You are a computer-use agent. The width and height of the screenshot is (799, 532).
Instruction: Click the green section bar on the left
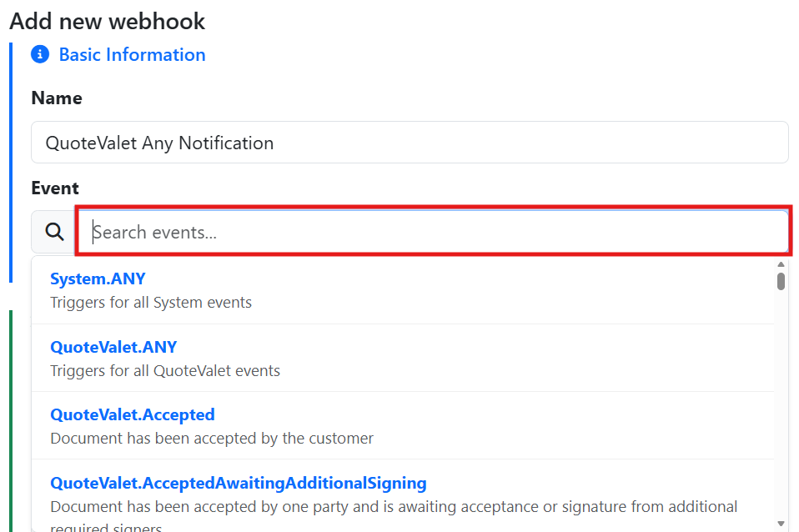12,417
